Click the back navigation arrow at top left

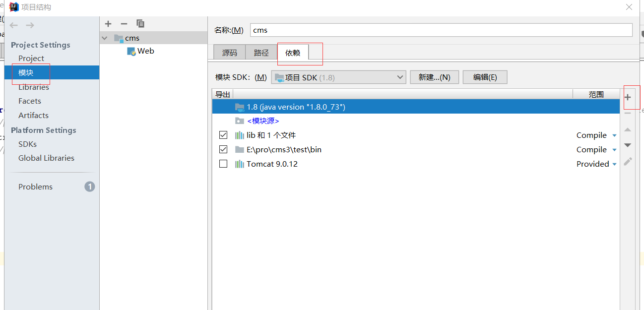tap(13, 25)
